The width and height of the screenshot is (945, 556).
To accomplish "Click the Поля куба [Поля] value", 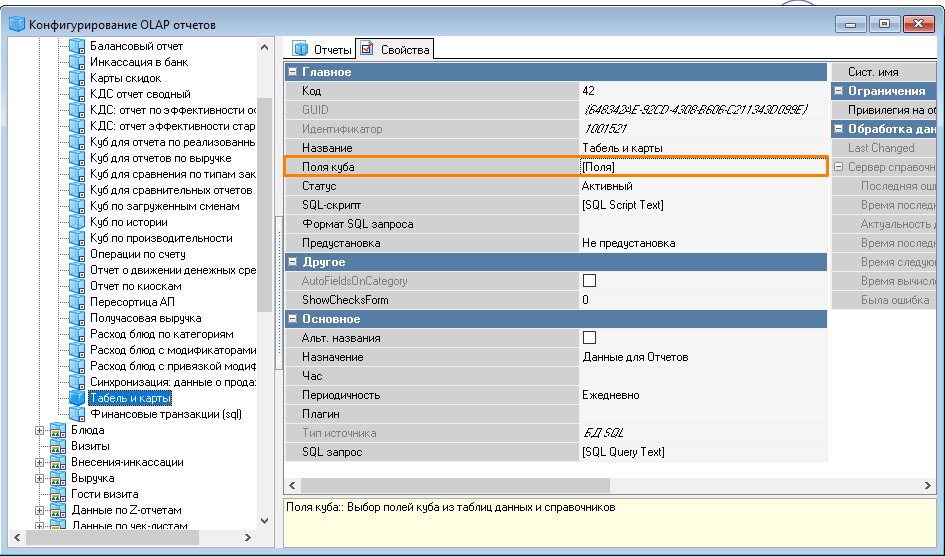I will tap(702, 167).
